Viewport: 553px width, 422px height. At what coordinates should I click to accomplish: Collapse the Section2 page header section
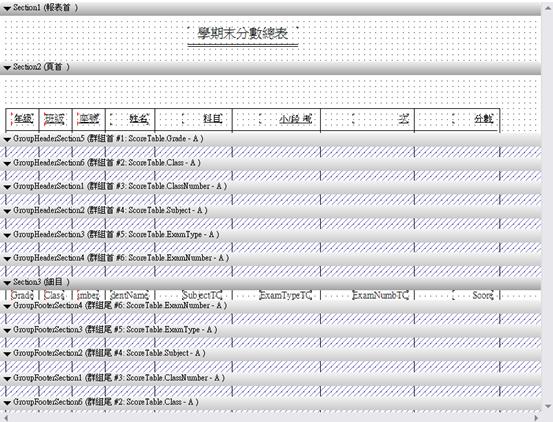7,67
